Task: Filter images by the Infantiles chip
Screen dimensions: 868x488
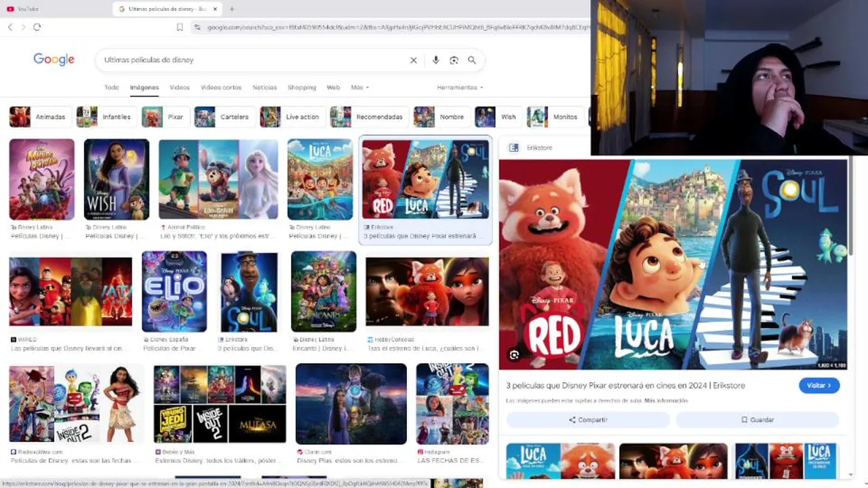Action: [105, 117]
